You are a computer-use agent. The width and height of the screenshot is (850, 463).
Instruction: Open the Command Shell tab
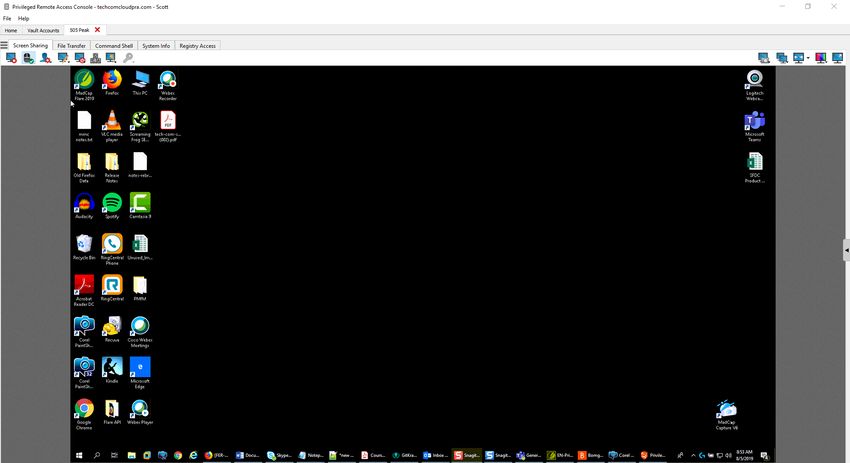click(x=114, y=46)
